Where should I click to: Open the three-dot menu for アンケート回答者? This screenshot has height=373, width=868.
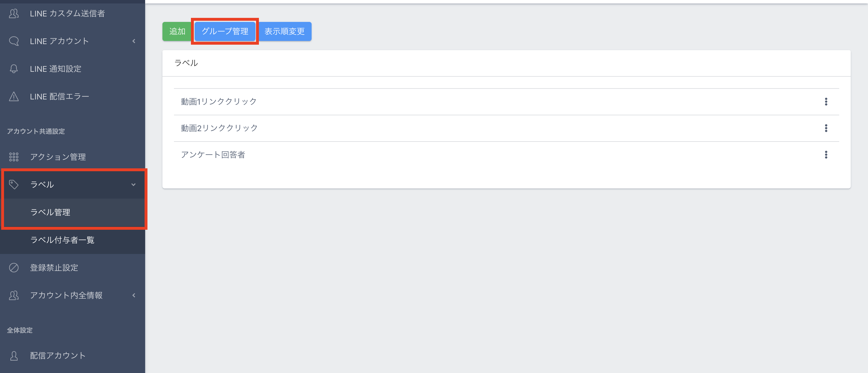[826, 155]
